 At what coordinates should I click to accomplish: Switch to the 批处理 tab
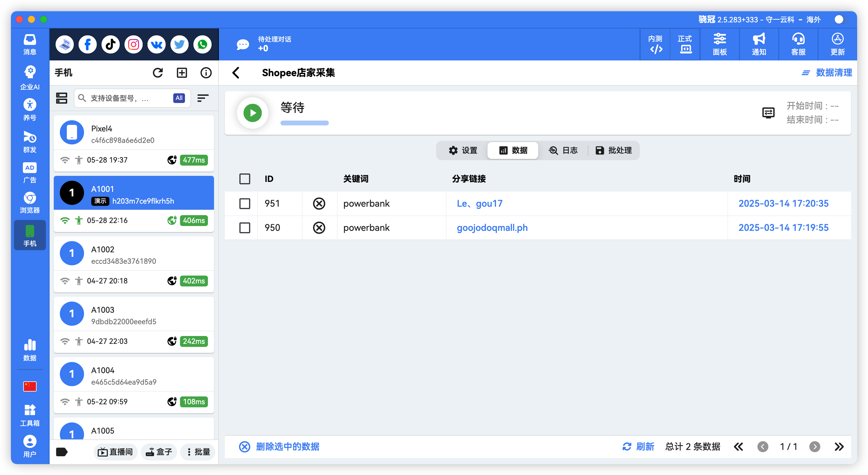click(613, 150)
